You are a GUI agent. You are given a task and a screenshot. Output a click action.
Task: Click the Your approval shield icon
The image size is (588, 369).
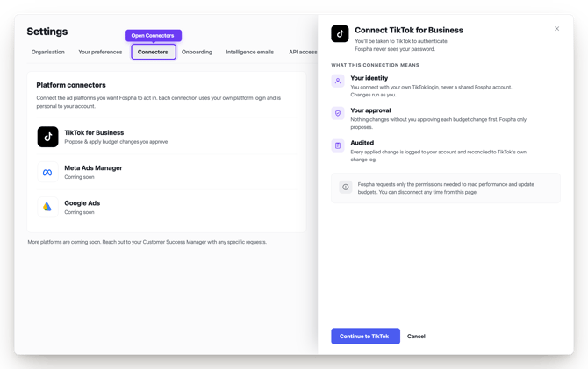pos(338,113)
